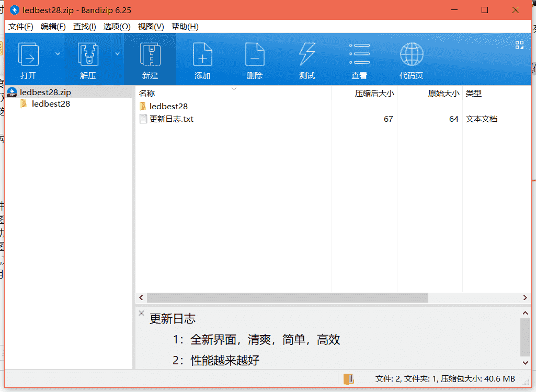Click the preview pane vertical scrollbar thumb
The image size is (536, 392).
point(526,337)
